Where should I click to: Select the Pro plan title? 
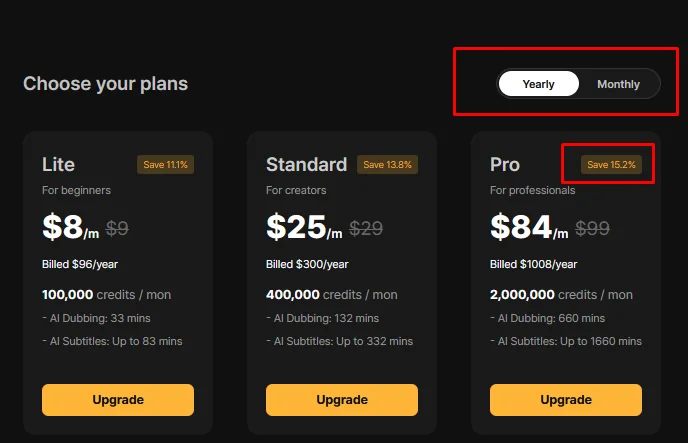click(x=505, y=164)
